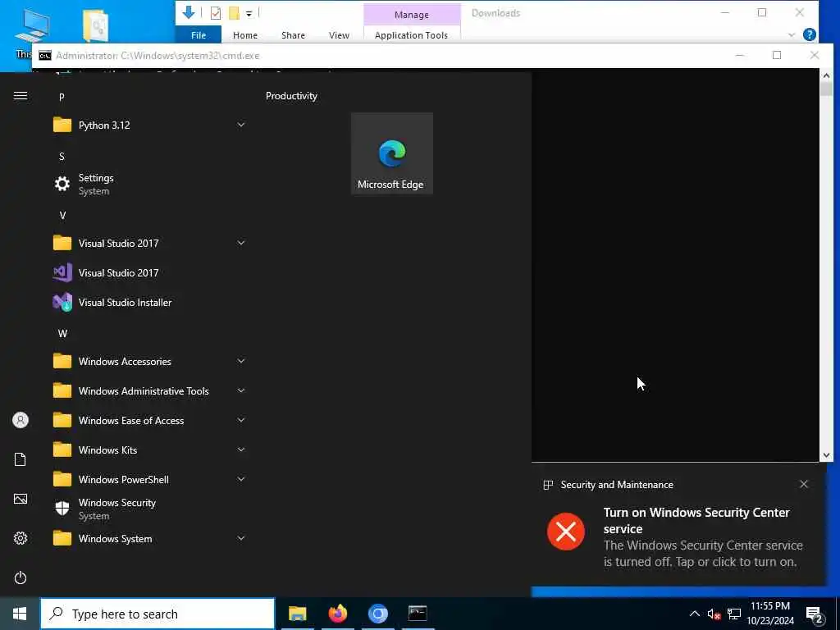Switch to Command Prompt on taskbar

[x=418, y=614]
